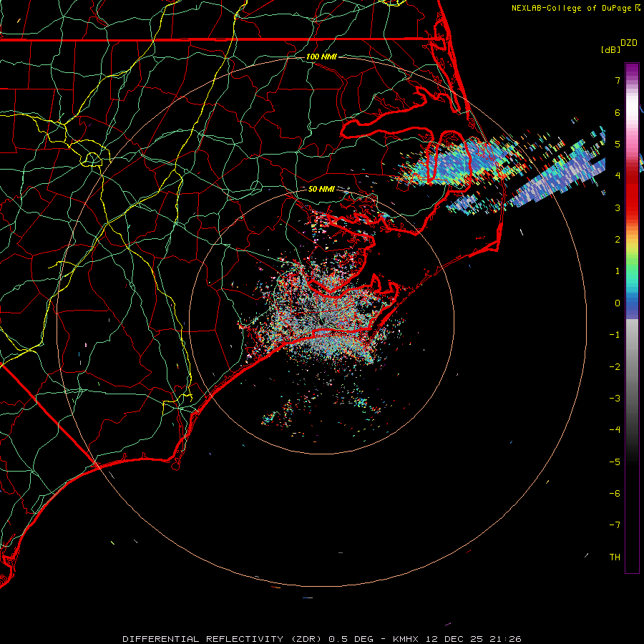Click the [dB] units label
The width and height of the screenshot is (644, 644).
[x=610, y=49]
